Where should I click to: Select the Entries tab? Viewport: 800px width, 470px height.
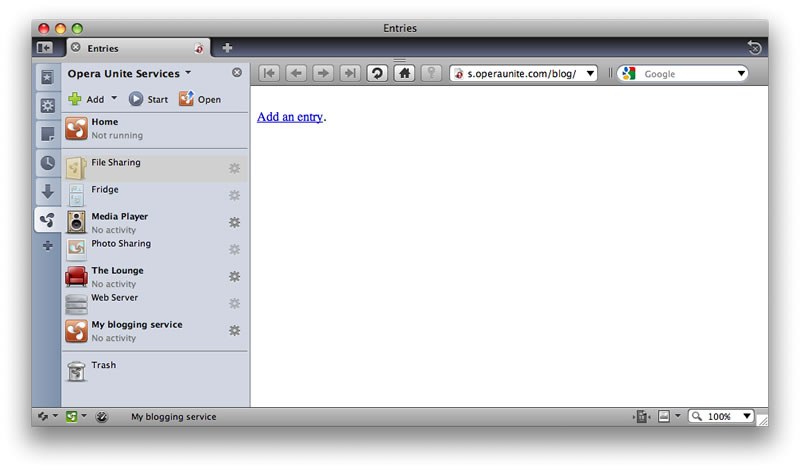138,48
